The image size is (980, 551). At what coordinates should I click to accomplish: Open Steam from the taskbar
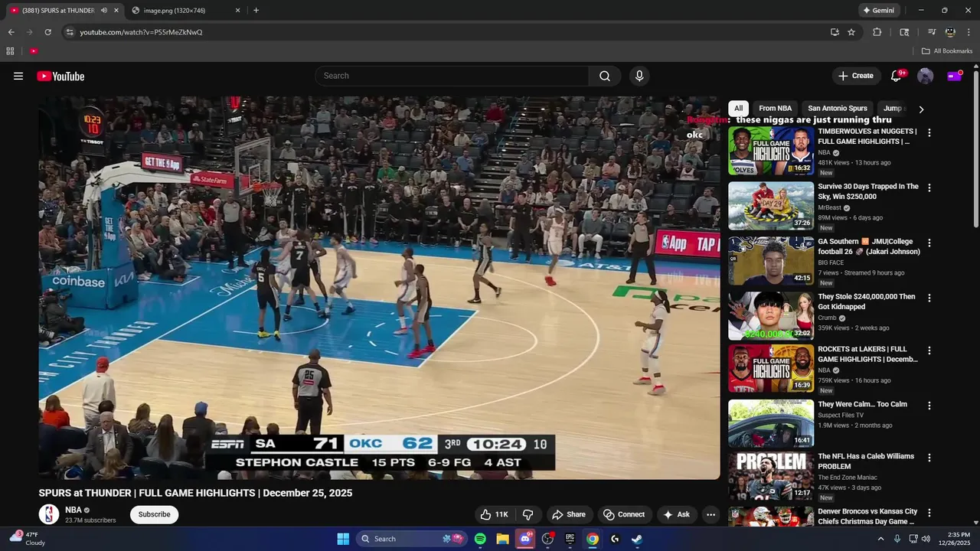637,539
